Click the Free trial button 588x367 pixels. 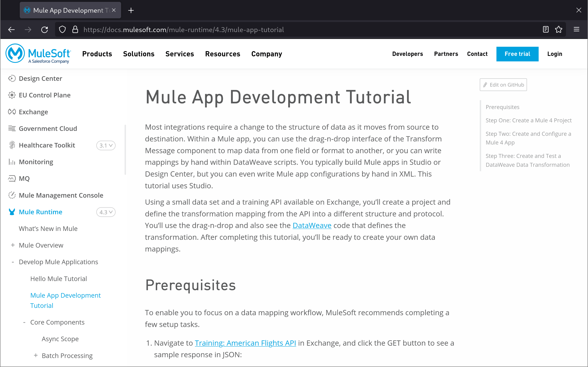(517, 54)
